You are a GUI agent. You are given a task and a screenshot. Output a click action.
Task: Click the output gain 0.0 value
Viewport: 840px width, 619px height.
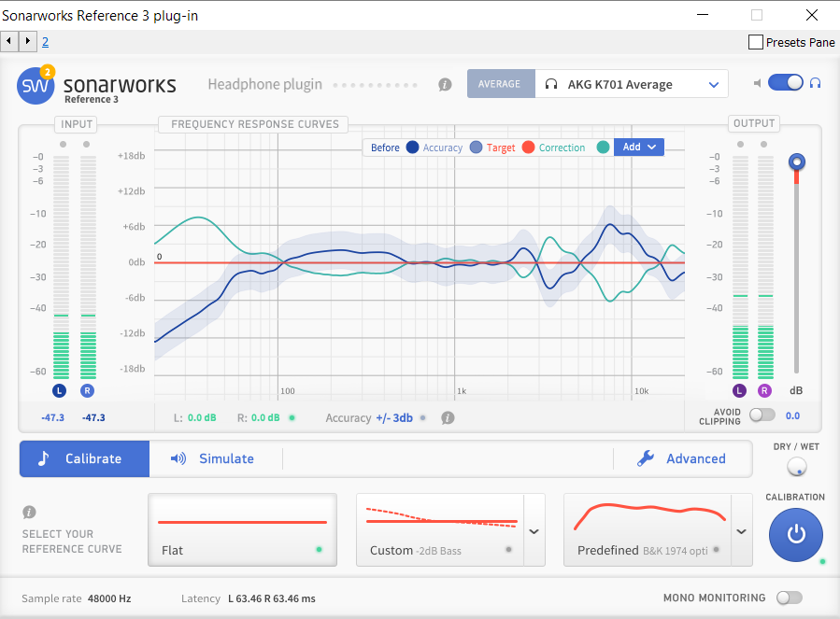point(792,415)
